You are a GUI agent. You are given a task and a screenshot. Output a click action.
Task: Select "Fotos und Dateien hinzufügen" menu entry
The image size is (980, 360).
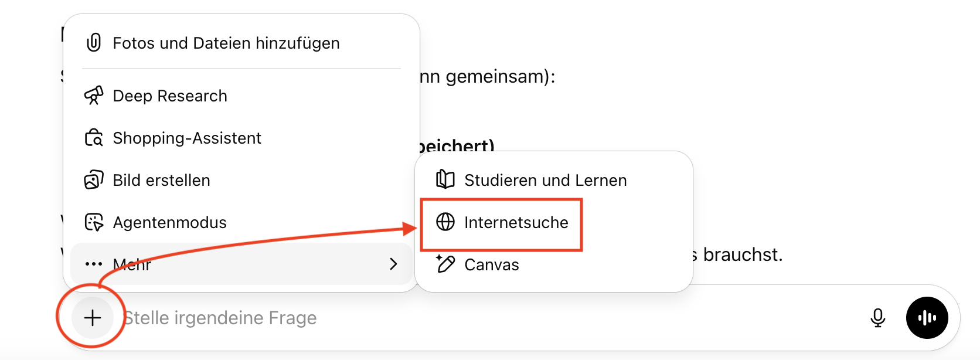(x=226, y=43)
